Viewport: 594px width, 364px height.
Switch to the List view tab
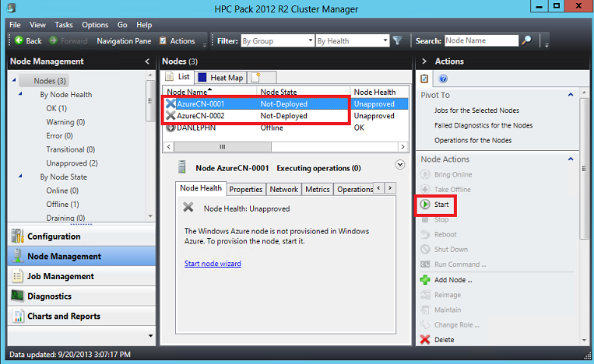(x=178, y=77)
